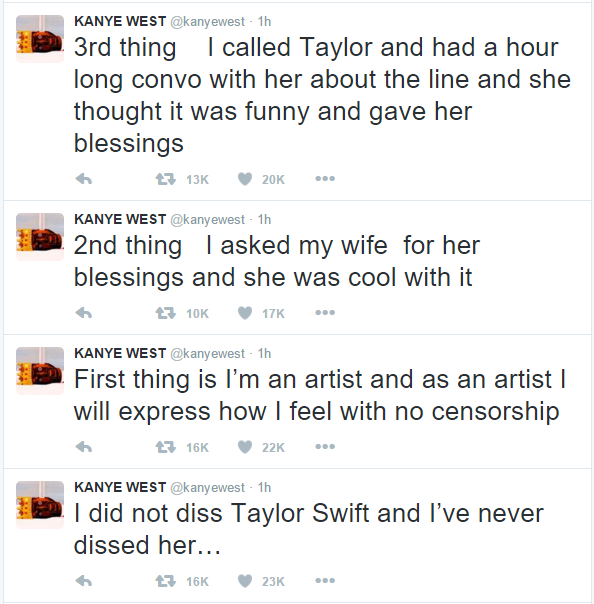Reply to the 'First thing' artist tweet
This screenshot has width=594, height=604.
click(x=84, y=447)
